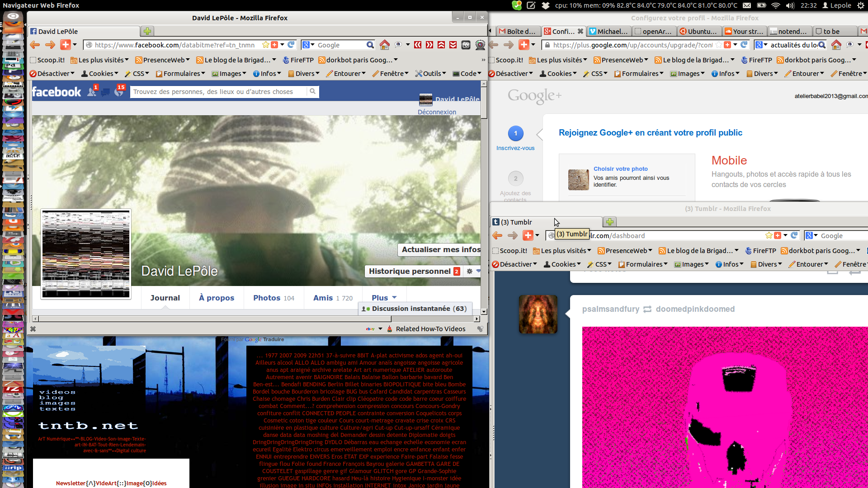The image size is (868, 488).
Task: Bookmark the Facebook page with star icon
Action: coord(266,45)
